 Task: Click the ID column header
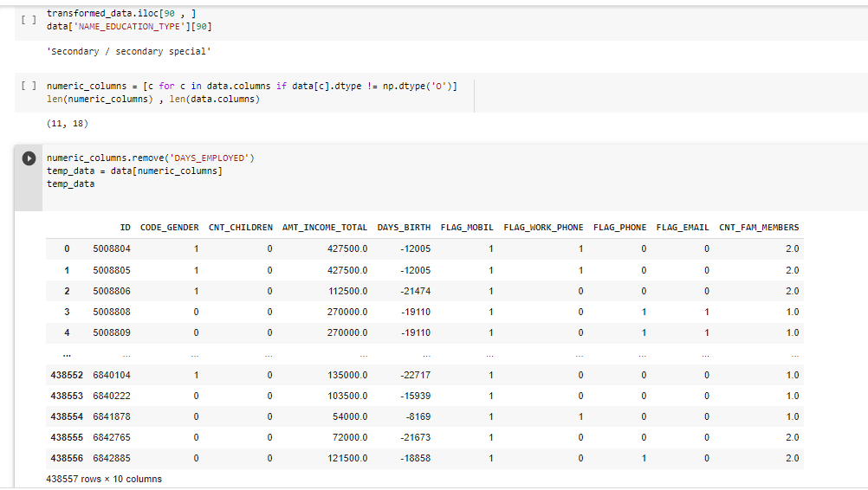point(125,228)
